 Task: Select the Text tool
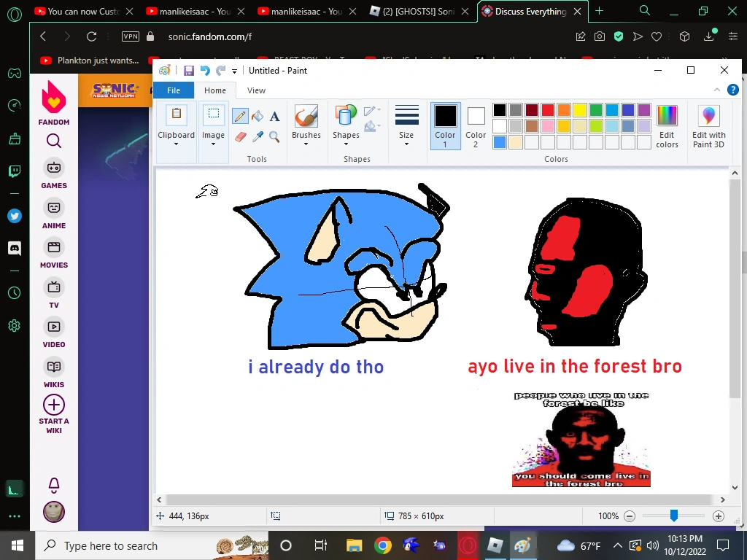tap(274, 116)
